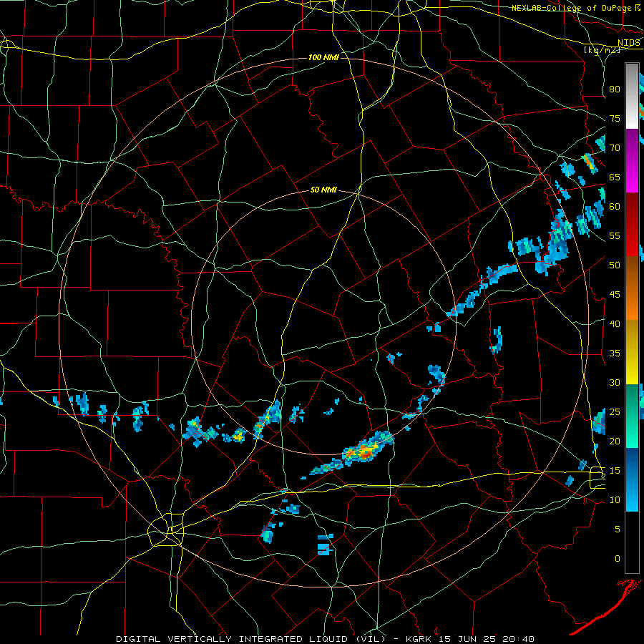Pick the white-gray segment of the VIL legend

click(x=632, y=96)
